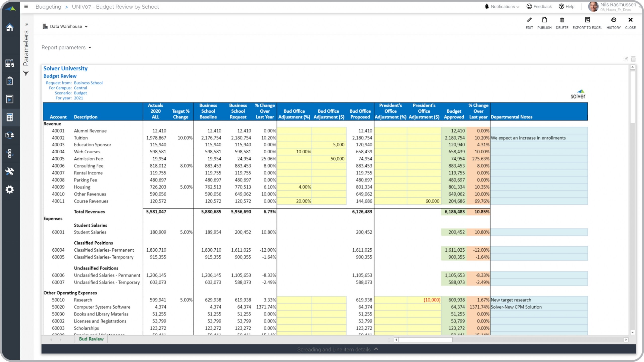Click the tools wrench sidebar icon
Screen dimensions: 644x362
tap(10, 171)
